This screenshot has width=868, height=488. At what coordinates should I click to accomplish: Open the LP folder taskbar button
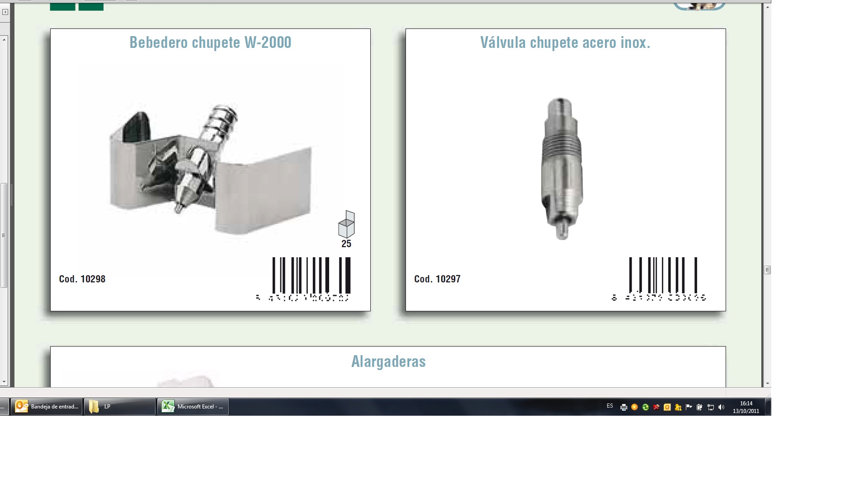pyautogui.click(x=119, y=407)
